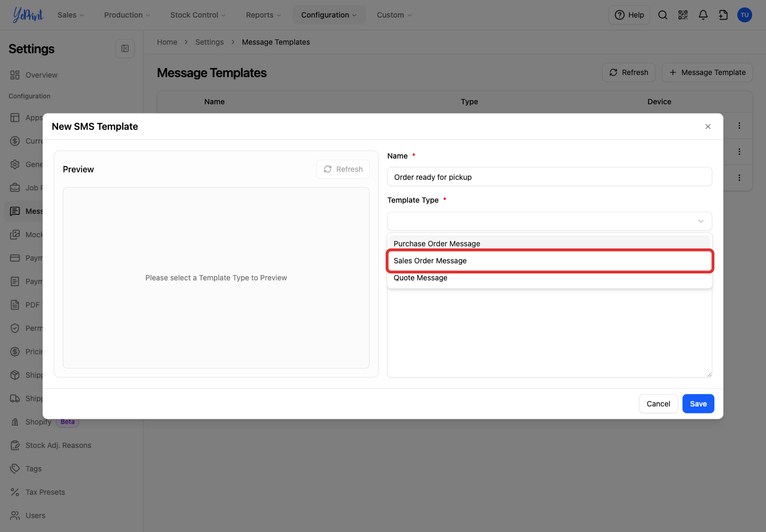
Task: Click the Save button
Action: click(698, 404)
